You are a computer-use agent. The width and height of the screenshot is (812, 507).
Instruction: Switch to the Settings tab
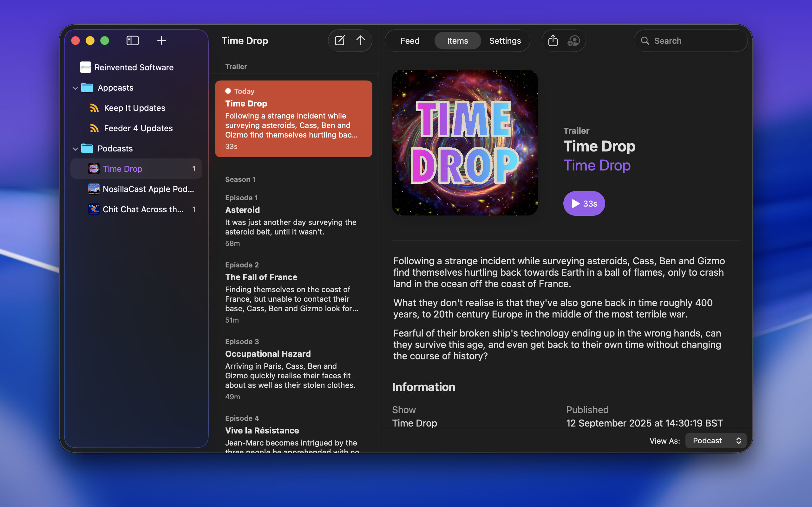(x=505, y=41)
